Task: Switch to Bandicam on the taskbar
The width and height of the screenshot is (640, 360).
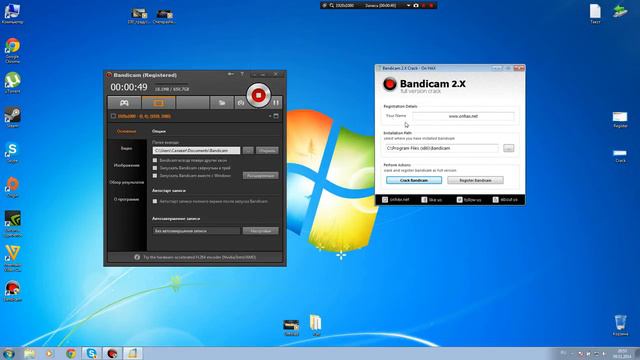Action: click(x=112, y=353)
